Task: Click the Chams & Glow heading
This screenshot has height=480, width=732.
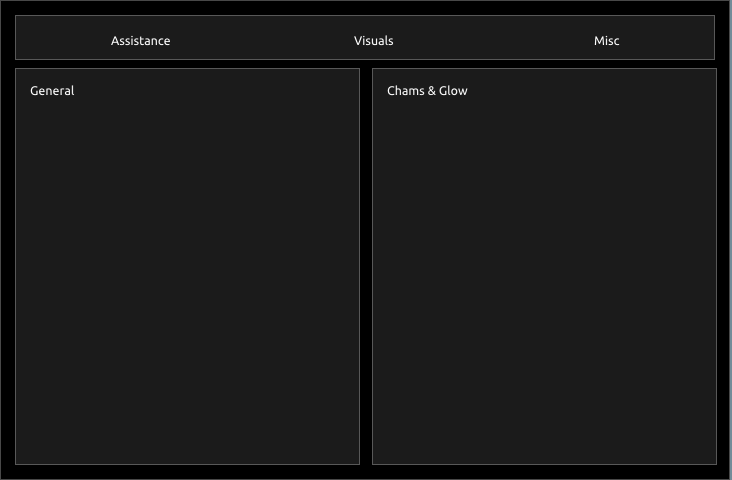Action: [x=427, y=91]
